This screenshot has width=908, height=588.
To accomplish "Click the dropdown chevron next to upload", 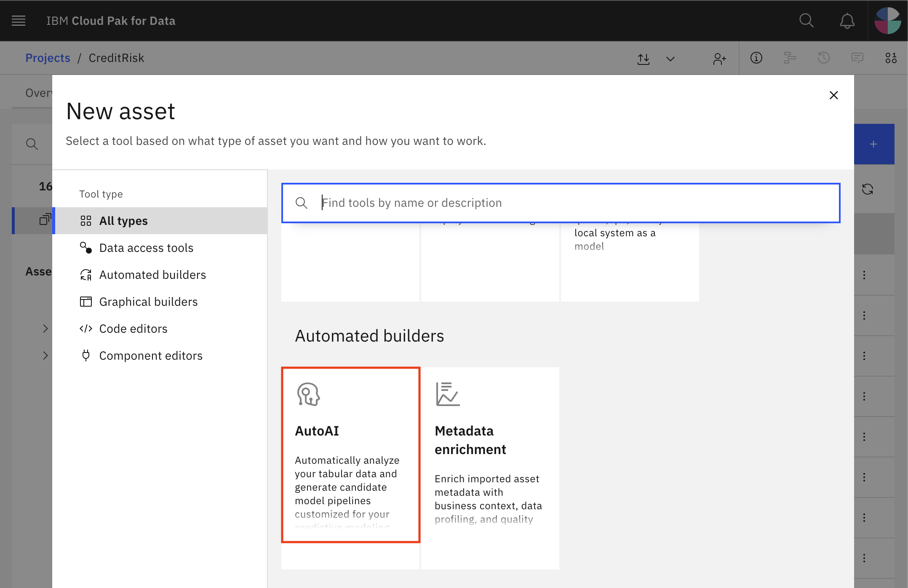I will [670, 58].
